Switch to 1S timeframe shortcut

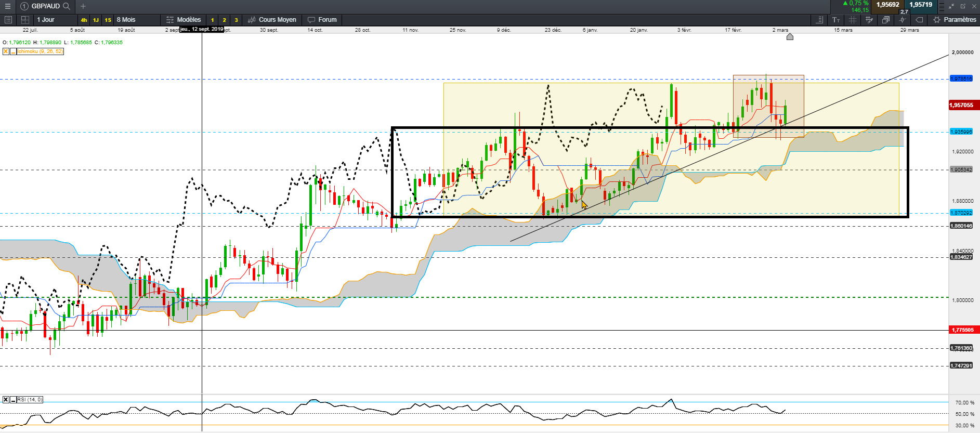(108, 20)
